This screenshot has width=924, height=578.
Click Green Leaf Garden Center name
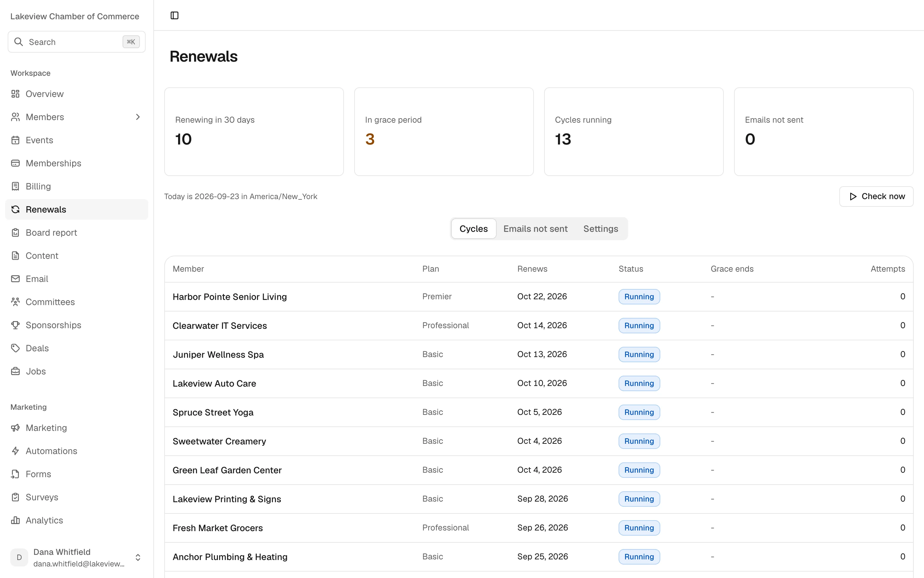click(227, 470)
